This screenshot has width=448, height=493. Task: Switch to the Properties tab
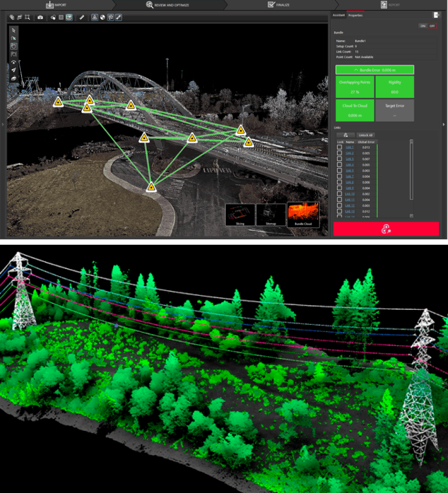coord(355,15)
